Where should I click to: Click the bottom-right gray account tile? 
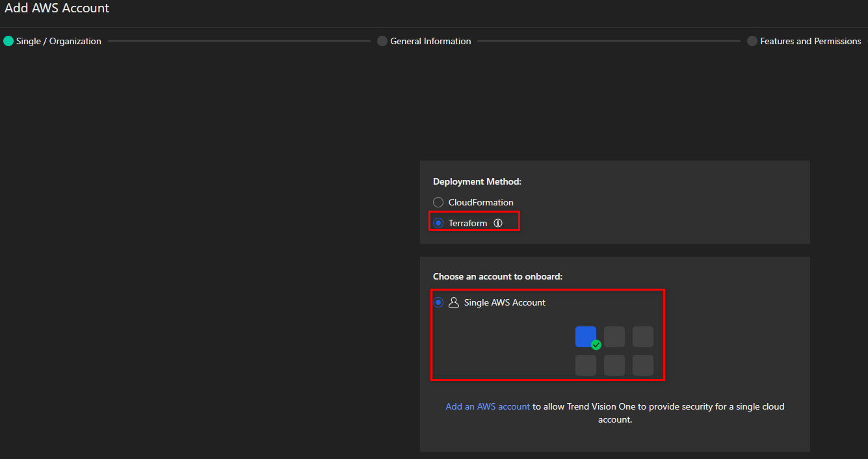(x=642, y=365)
